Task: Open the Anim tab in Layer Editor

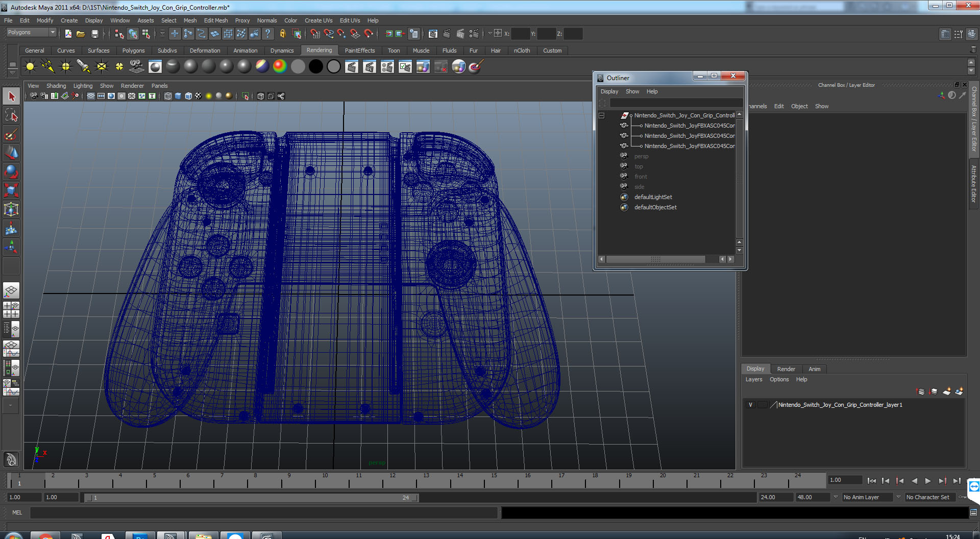Action: [x=815, y=369]
